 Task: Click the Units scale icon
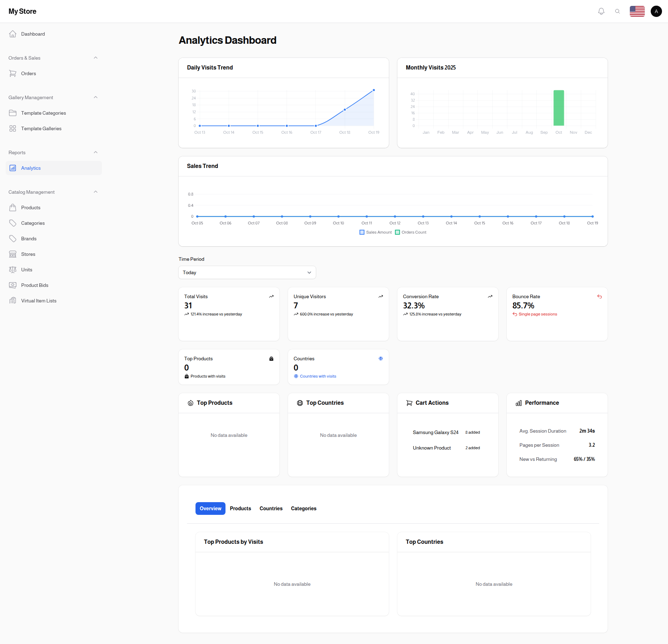click(13, 270)
